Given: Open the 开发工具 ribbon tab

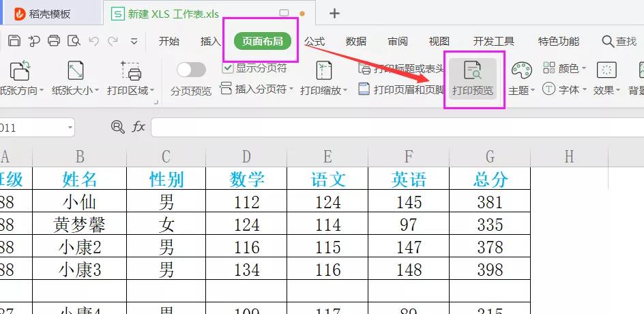Looking at the screenshot, I should (x=494, y=41).
